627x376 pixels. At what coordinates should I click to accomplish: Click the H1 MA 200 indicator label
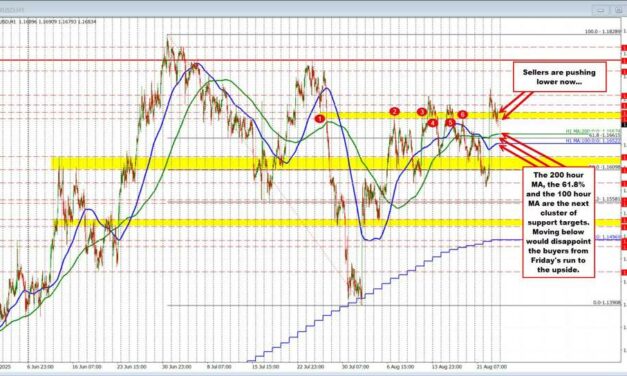pyautogui.click(x=593, y=131)
